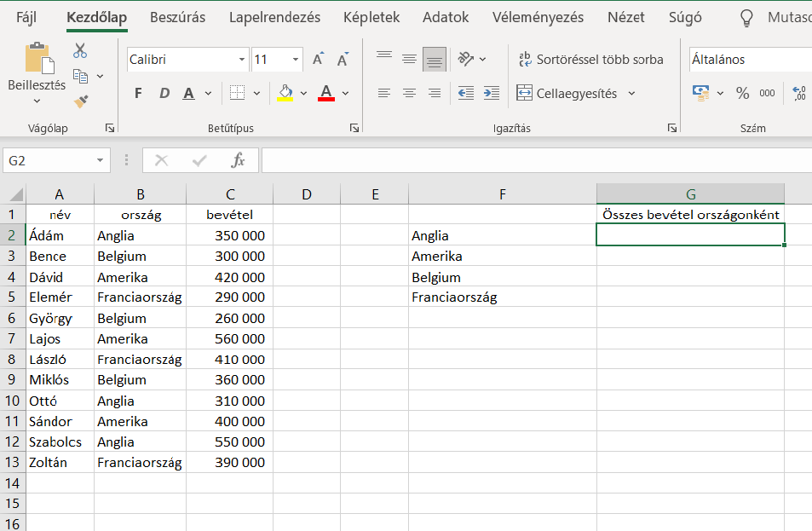Toggle bold formatting with the F button
The image size is (812, 531).
138,94
